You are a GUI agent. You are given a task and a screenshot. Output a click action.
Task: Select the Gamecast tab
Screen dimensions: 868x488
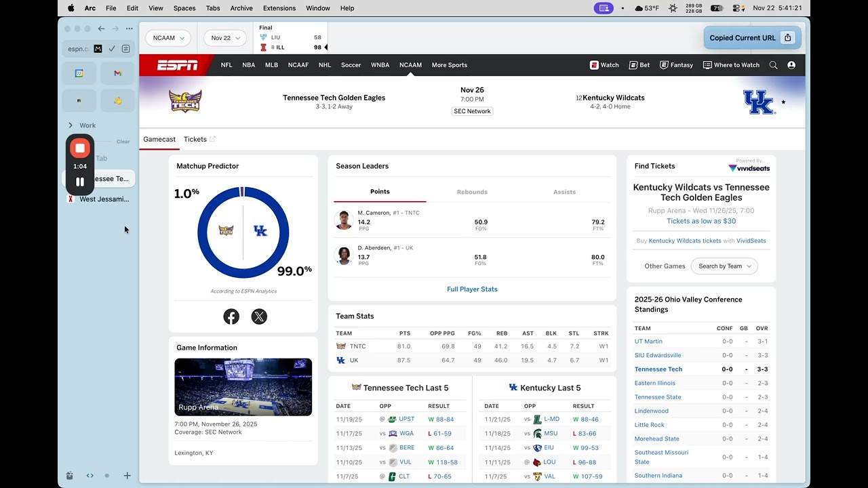coord(159,139)
